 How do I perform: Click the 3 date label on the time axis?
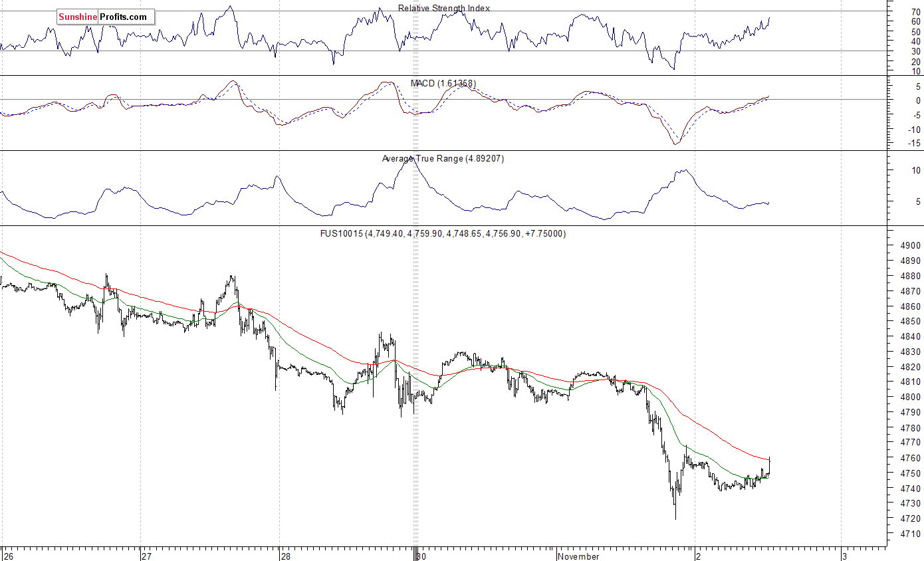coord(844,556)
